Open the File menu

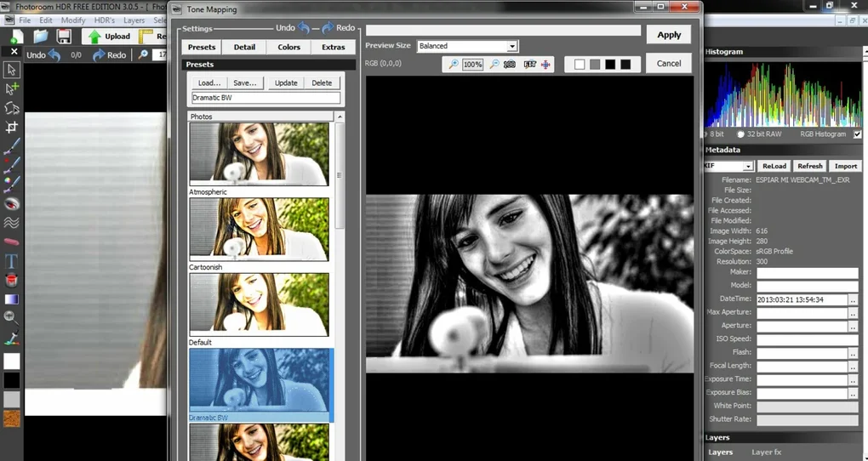point(25,20)
